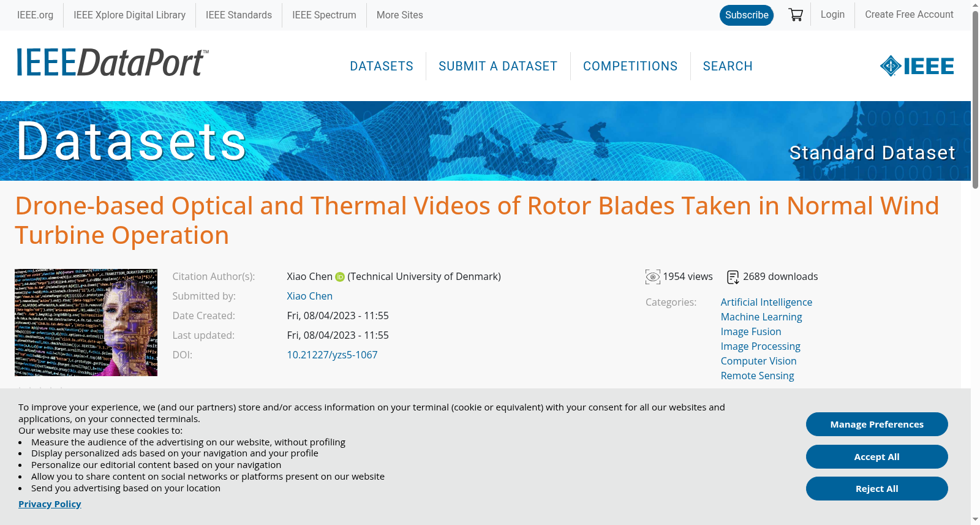980x525 pixels.
Task: Open the Artificial Intelligence category
Action: click(766, 302)
